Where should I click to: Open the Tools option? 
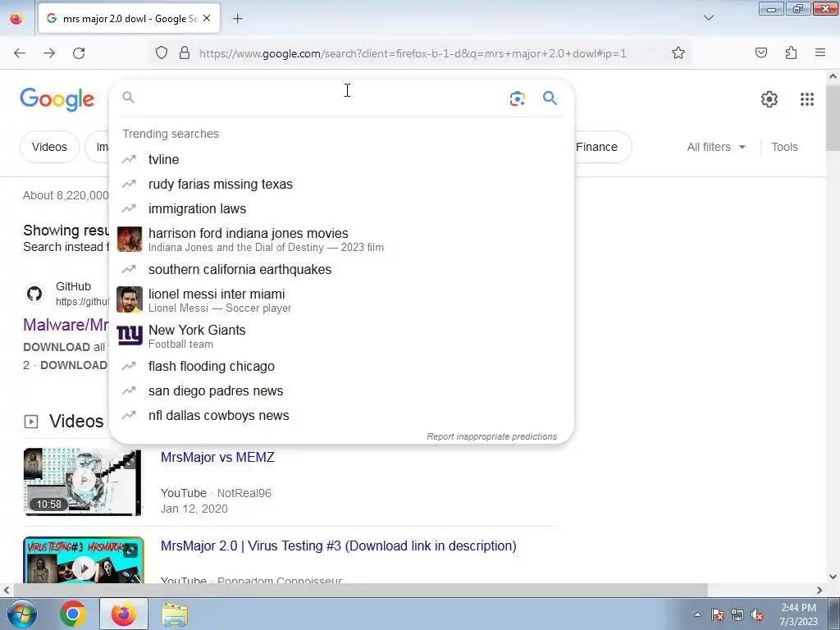click(784, 147)
